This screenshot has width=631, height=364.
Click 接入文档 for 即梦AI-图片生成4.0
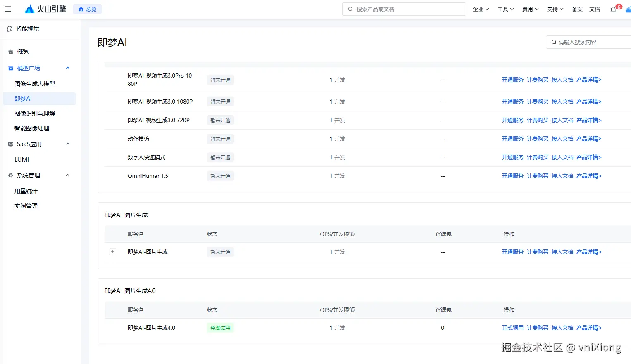(x=562, y=328)
